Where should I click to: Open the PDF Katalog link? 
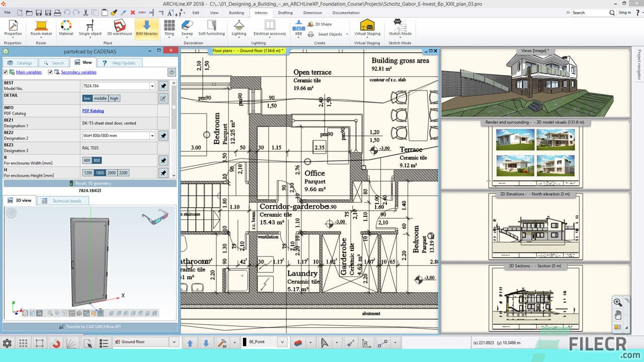(x=93, y=111)
